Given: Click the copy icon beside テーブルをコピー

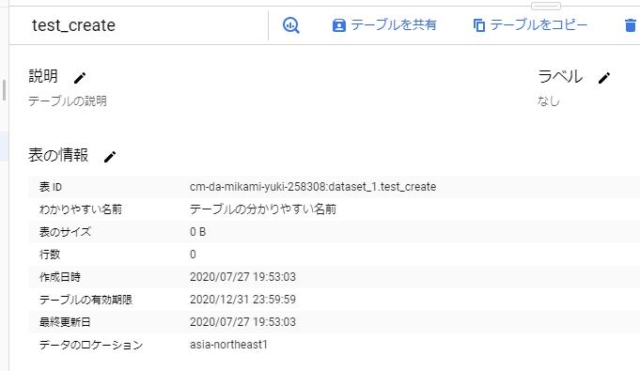Looking at the screenshot, I should (x=479, y=26).
